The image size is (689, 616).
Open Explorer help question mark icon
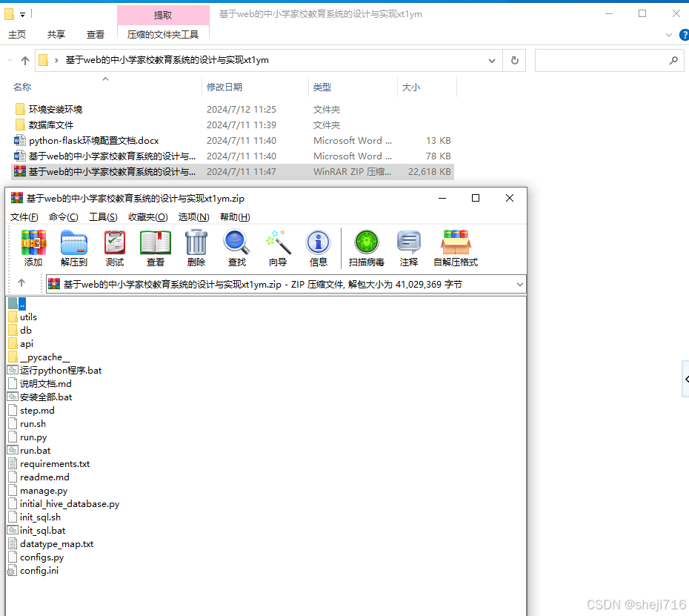pos(684,35)
